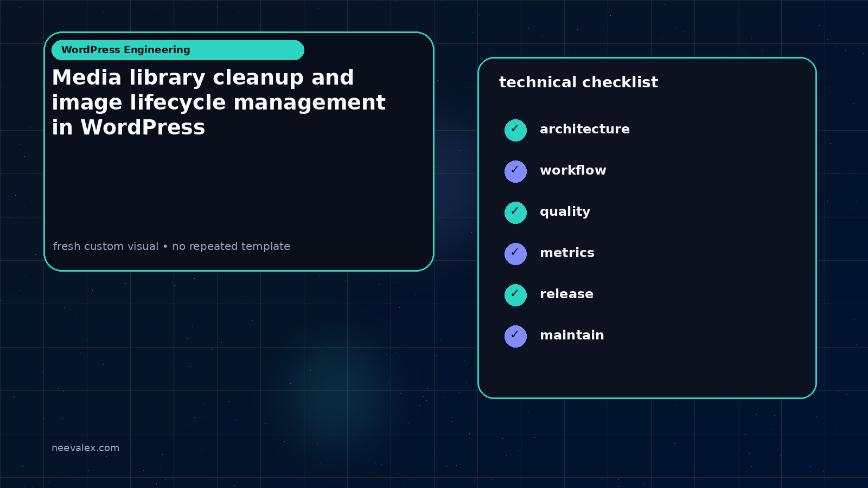868x488 pixels.
Task: Click the 'technical checklist' heading
Action: click(578, 82)
